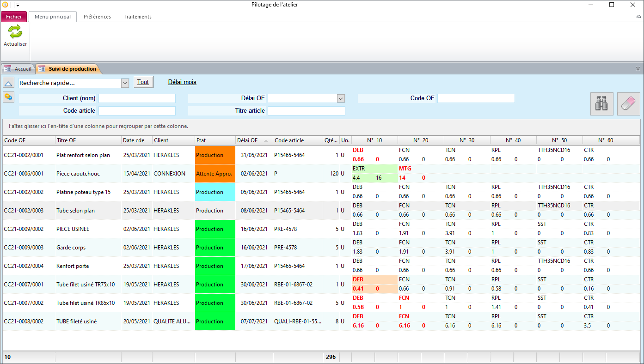
Task: Open the quick access toolbar customize arrow
Action: pos(18,5)
